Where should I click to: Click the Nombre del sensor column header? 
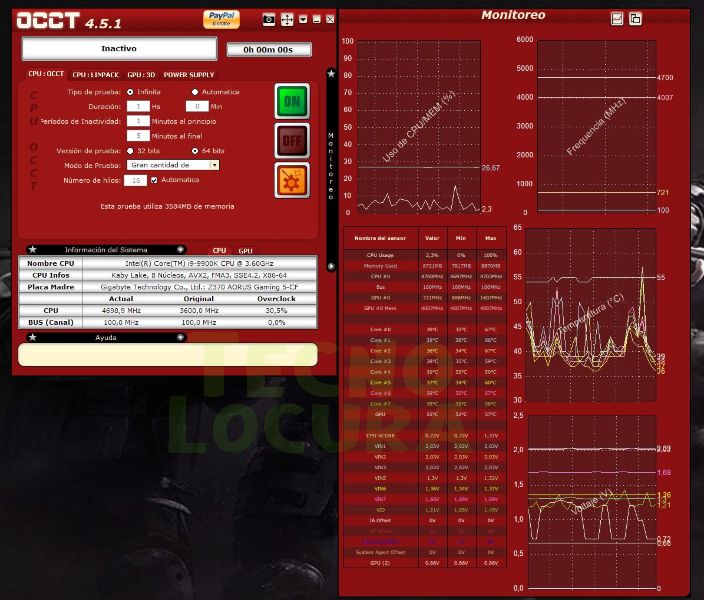(380, 238)
